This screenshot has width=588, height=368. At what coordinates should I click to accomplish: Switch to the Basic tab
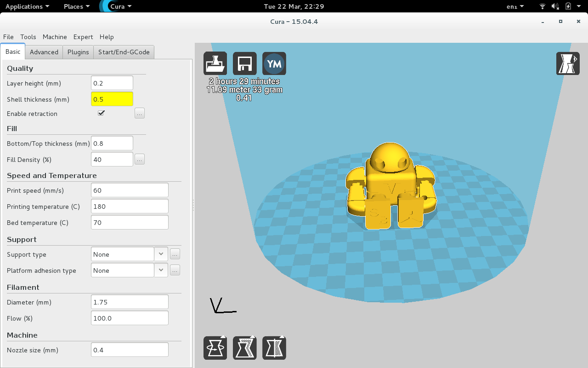click(x=13, y=52)
